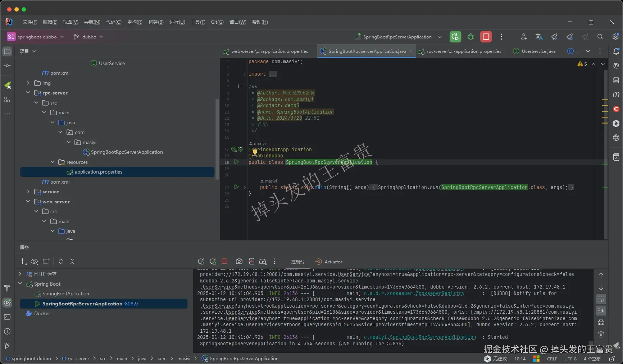Screen dimensions: 623x364
Task: Show the hidden editor tabs list
Action: coord(588,51)
